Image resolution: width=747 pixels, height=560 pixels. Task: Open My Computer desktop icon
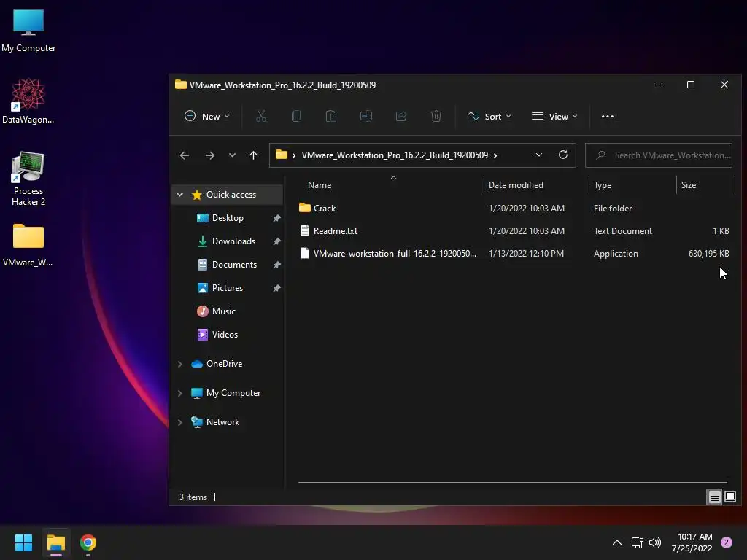point(28,31)
